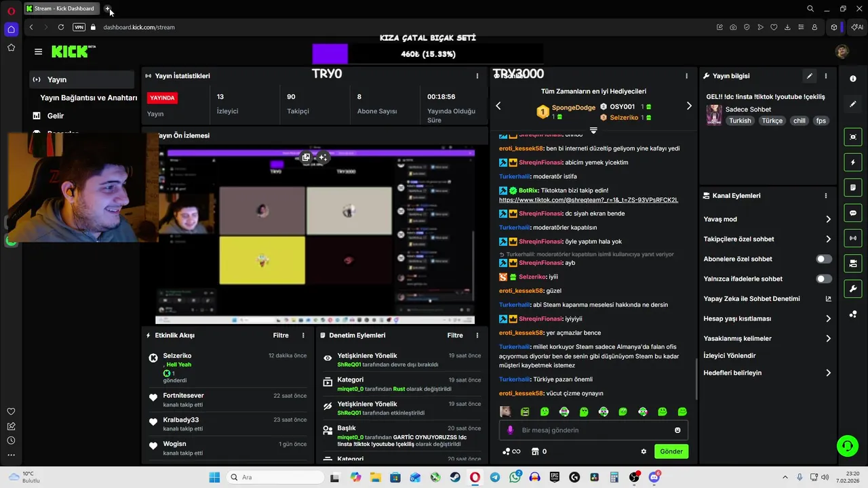
Task: Open Discord from the taskbar
Action: (654, 477)
